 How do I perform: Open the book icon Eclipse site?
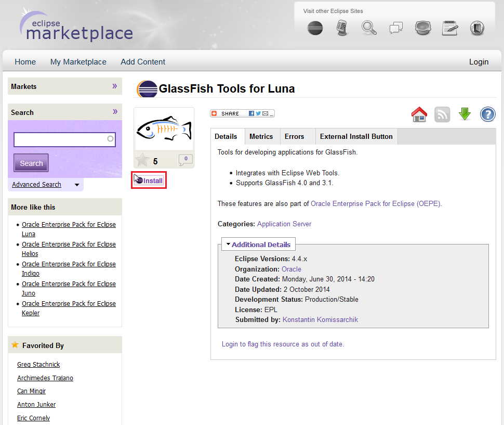click(477, 28)
